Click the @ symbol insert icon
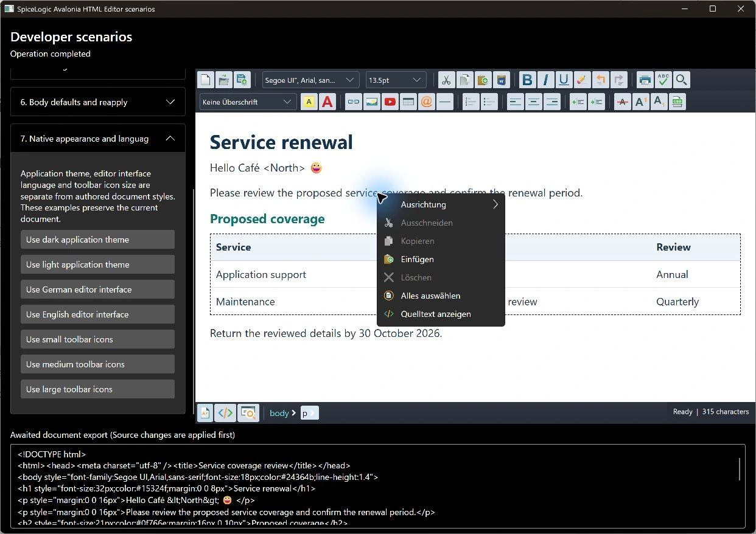 (x=427, y=102)
